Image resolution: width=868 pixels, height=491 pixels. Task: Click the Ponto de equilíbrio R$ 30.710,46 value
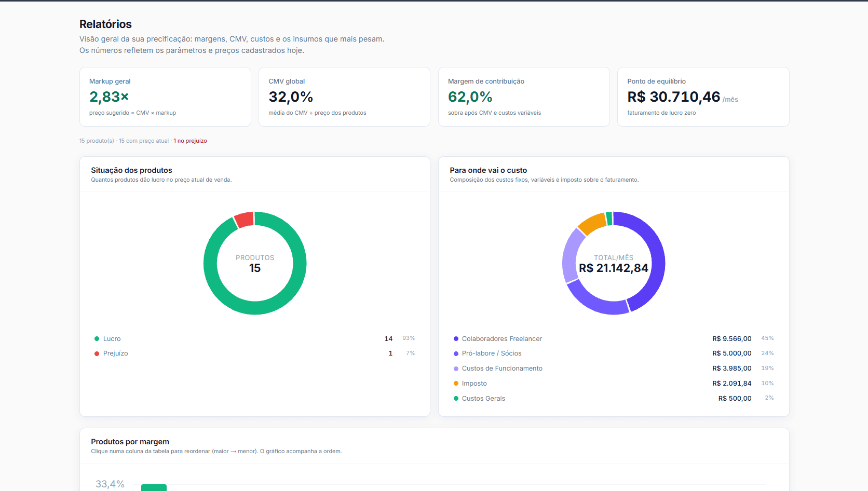[674, 97]
